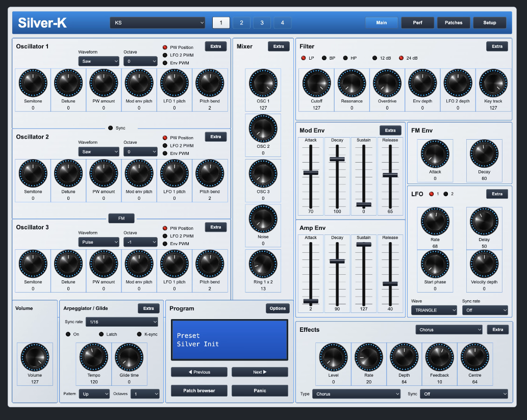Open the Effects Type dropdown
This screenshot has width=527, height=420.
click(x=356, y=394)
